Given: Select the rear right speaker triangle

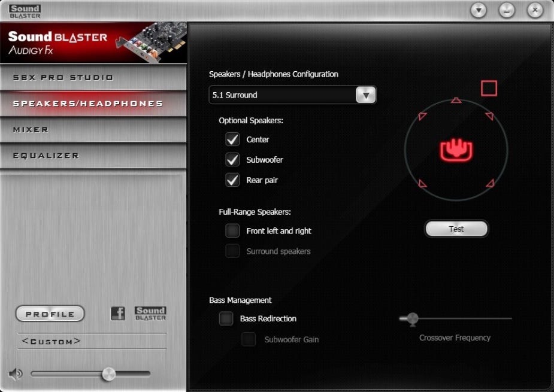Looking at the screenshot, I should [490, 183].
